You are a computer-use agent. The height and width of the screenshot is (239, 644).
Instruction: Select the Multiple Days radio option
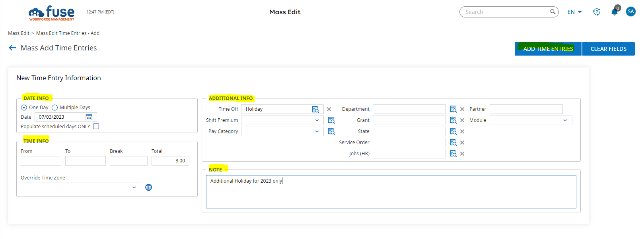pyautogui.click(x=55, y=108)
